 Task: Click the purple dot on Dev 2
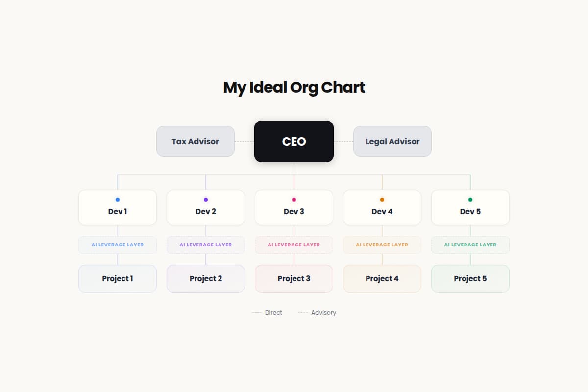point(206,200)
